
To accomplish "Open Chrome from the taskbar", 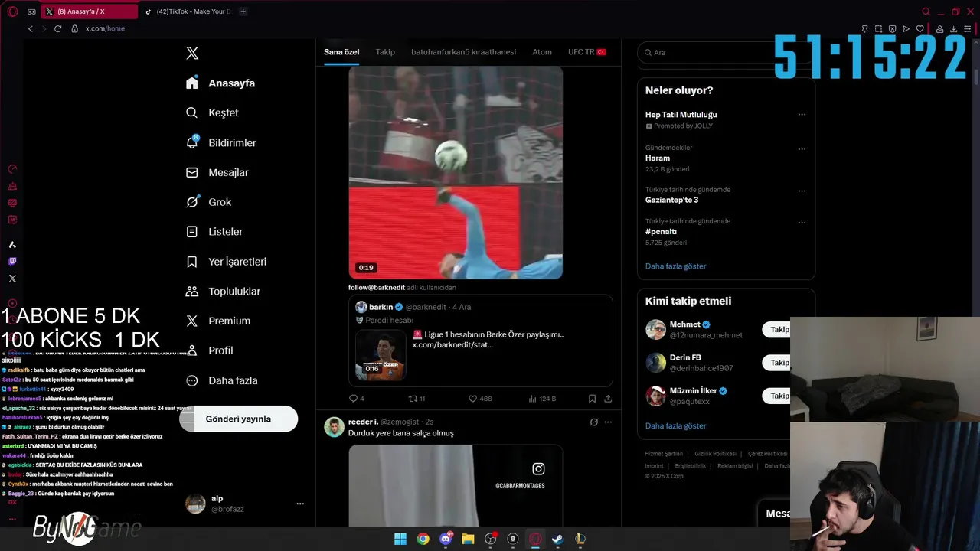I will pyautogui.click(x=423, y=539).
